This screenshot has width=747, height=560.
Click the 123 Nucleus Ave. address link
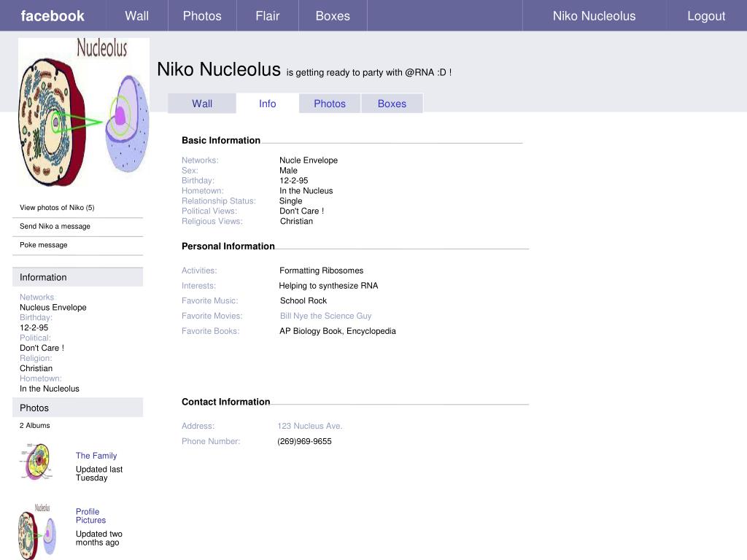point(309,426)
